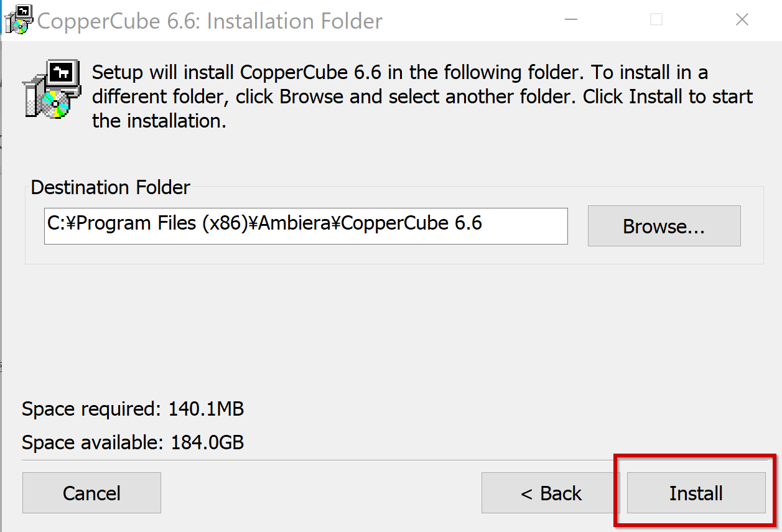Click the window title "CopperCube 6.6: Installation Folder"
Viewport: 782px width, 532px height.
click(210, 21)
